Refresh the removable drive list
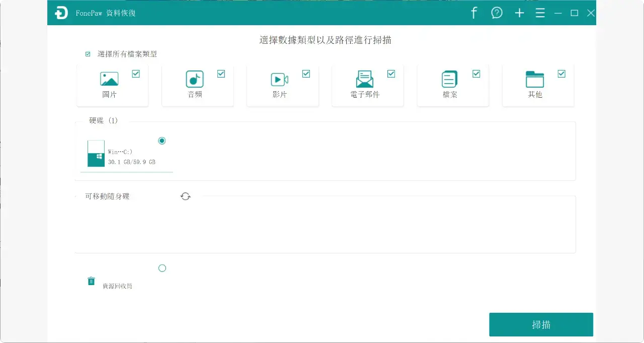The image size is (644, 343). pos(186,196)
